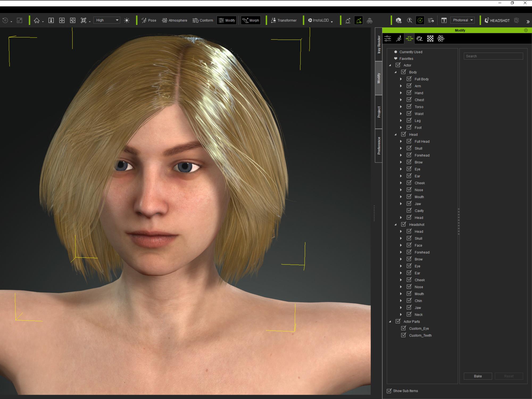This screenshot has height=399, width=532.
Task: Click the Pose toolbar button
Action: [x=149, y=20]
